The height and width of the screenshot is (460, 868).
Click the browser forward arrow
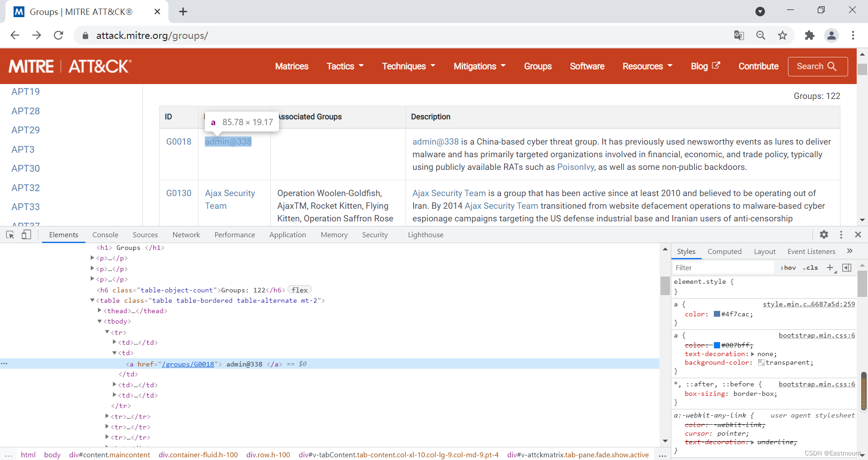click(37, 35)
